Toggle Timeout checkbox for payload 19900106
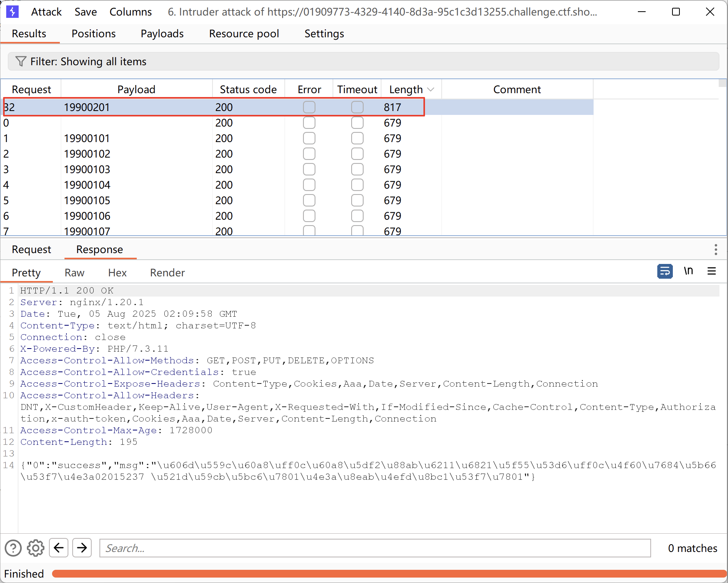728x583 pixels. click(357, 216)
